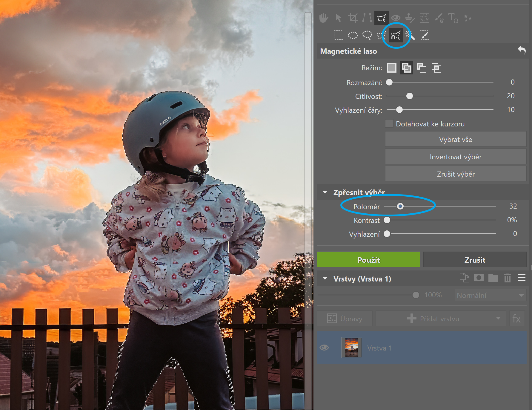
Task: Click the undo arrow beside Magnetické laso
Action: (x=522, y=50)
